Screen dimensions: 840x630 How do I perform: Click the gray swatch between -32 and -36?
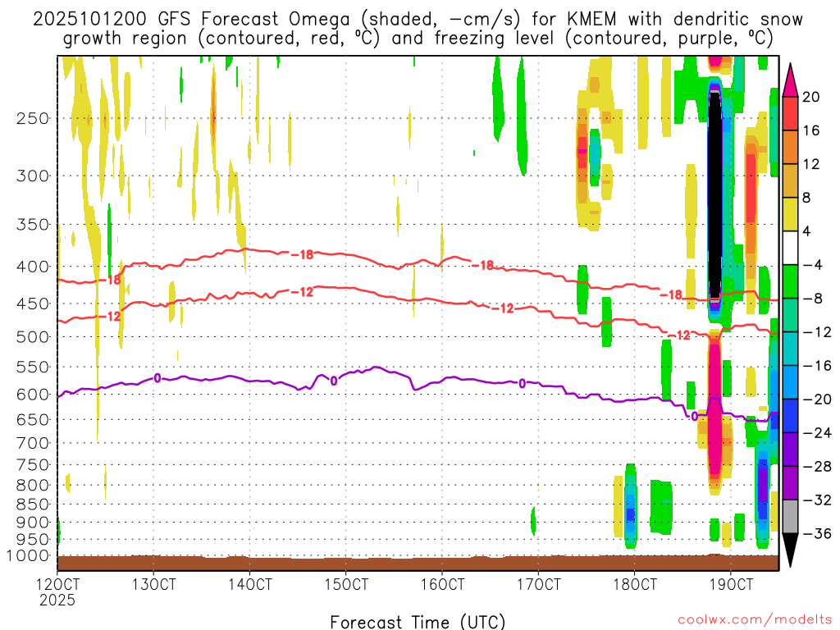pos(790,517)
